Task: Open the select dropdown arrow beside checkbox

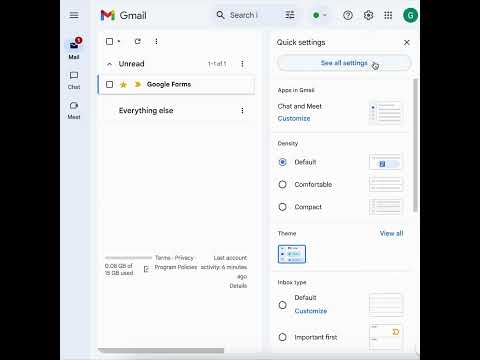Action: coord(119,41)
